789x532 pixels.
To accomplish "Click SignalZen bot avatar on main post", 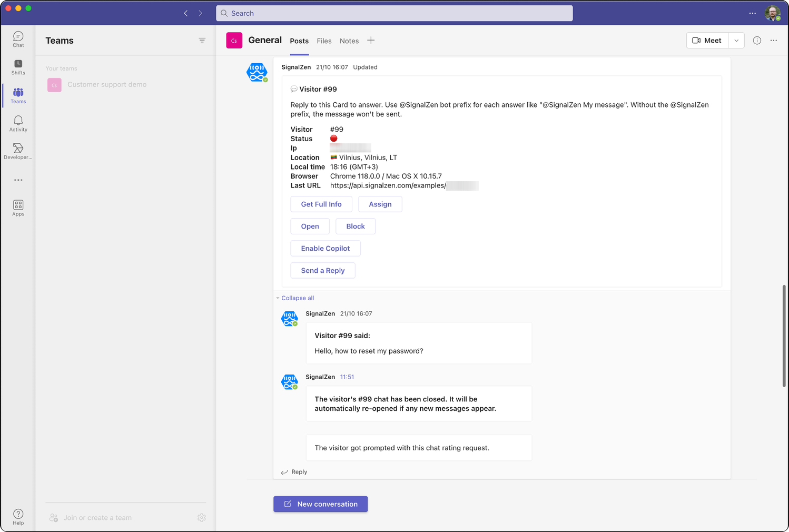I will pos(257,72).
